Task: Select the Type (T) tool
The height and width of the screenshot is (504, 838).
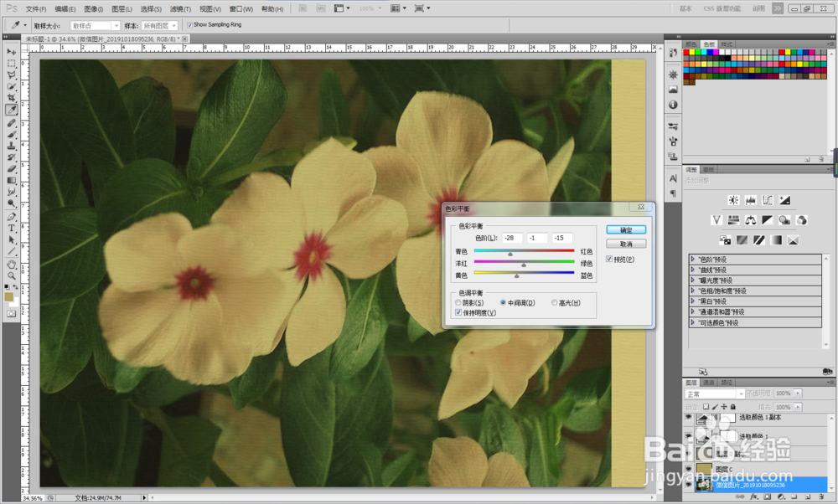Action: [12, 227]
